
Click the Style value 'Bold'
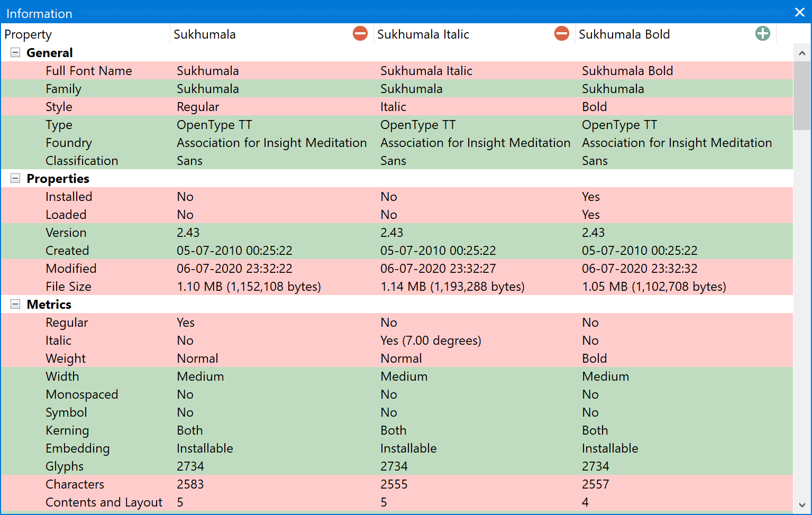595,107
